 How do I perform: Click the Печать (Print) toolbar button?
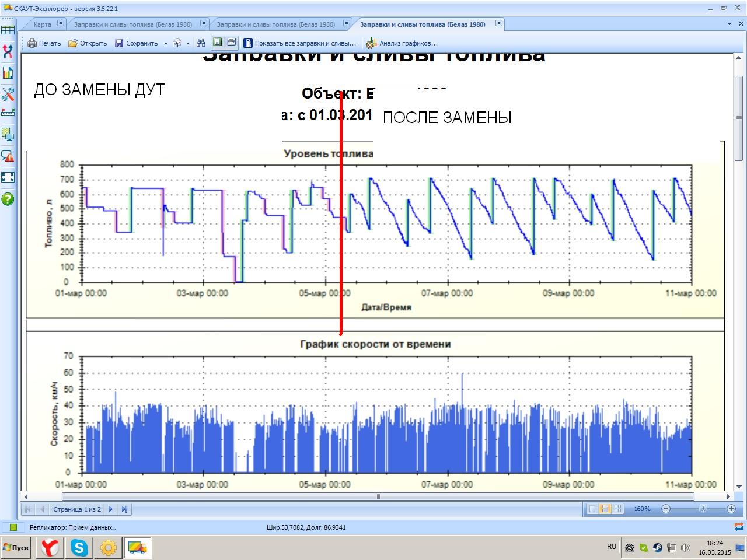(44, 43)
